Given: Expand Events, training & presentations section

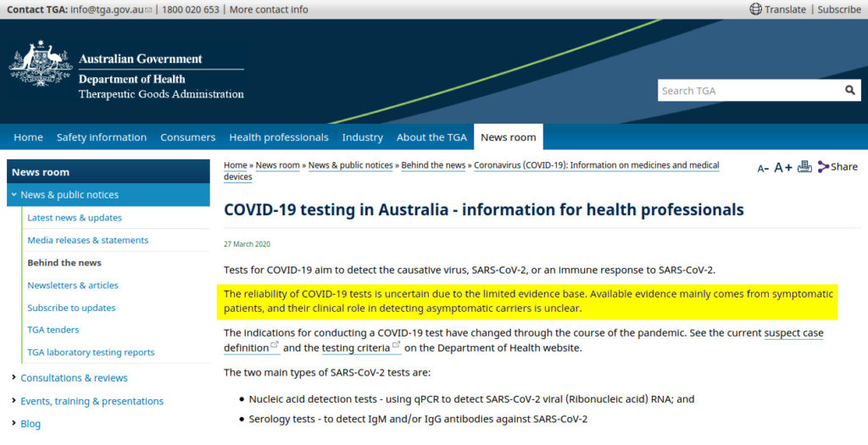Looking at the screenshot, I should [x=14, y=401].
